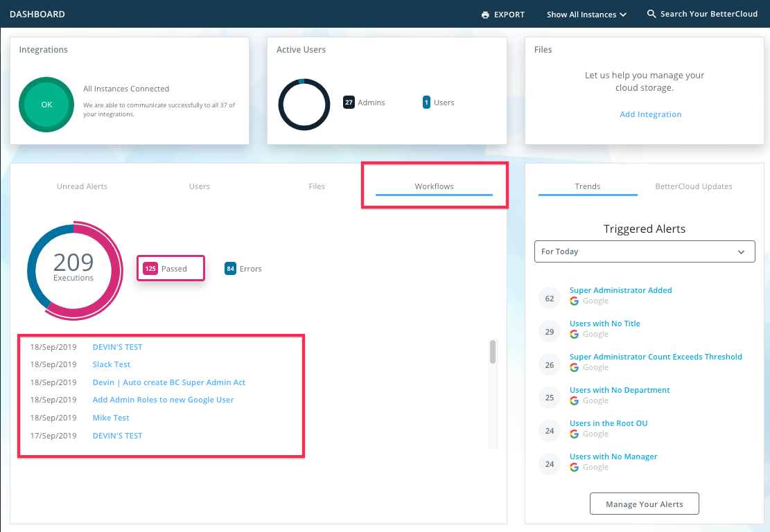Screen dimensions: 770x532
Task: Click the 209 Executions donut chart
Action: click(74, 270)
